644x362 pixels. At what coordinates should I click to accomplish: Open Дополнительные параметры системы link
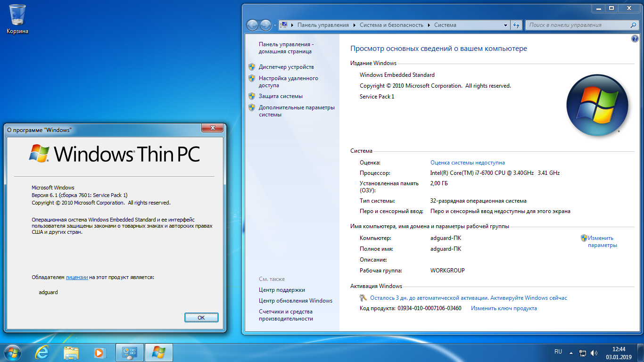point(297,111)
